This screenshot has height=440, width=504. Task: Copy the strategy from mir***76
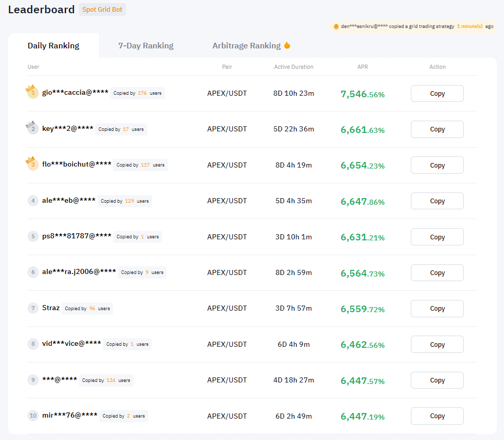[437, 416]
